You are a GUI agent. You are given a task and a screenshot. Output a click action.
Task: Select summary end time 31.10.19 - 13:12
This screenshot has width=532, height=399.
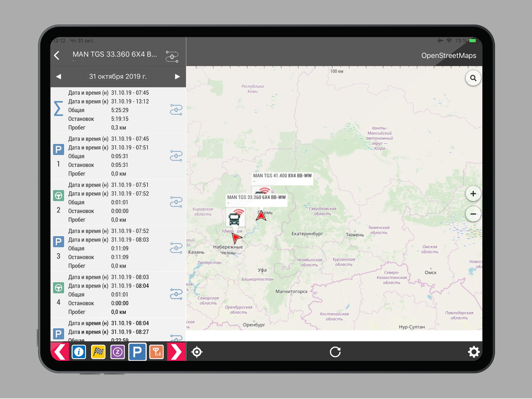tap(130, 101)
